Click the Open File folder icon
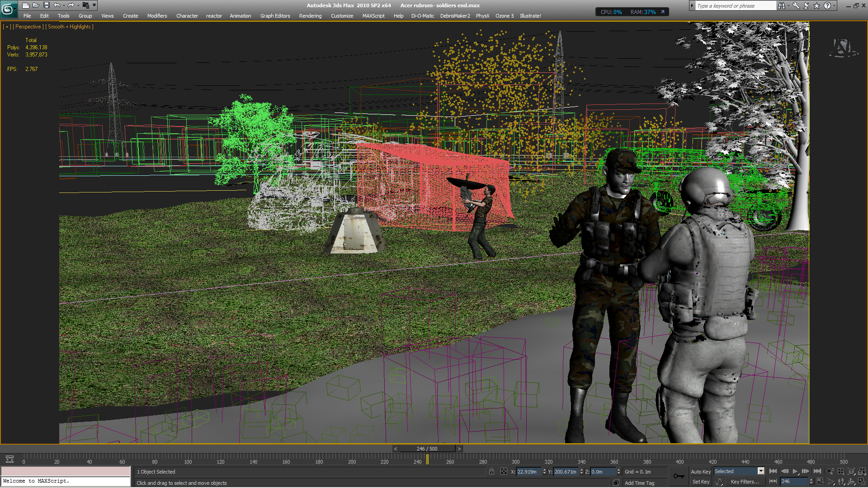This screenshot has width=868, height=488. [36, 5]
